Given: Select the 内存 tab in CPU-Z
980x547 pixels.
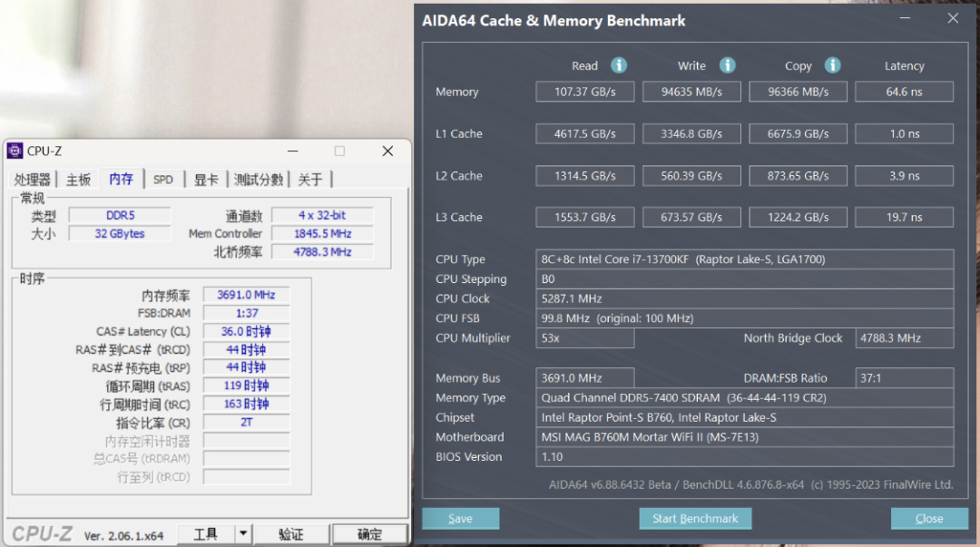Looking at the screenshot, I should coord(122,179).
